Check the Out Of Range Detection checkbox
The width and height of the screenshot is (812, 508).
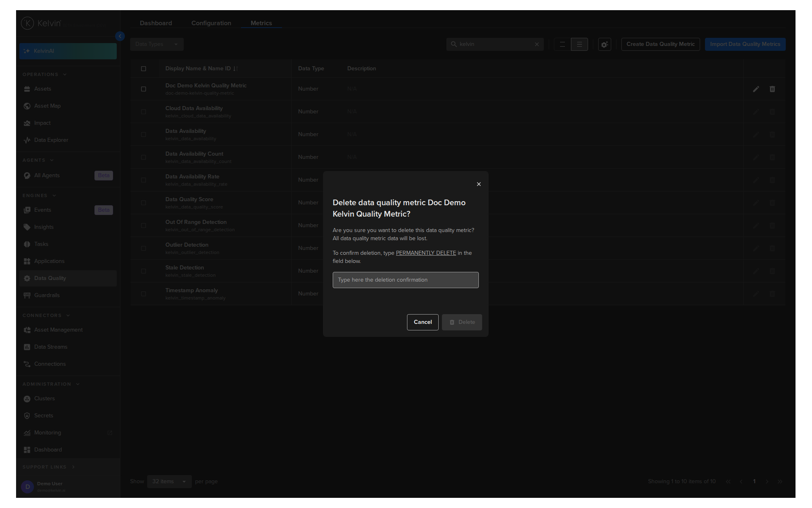[143, 226]
